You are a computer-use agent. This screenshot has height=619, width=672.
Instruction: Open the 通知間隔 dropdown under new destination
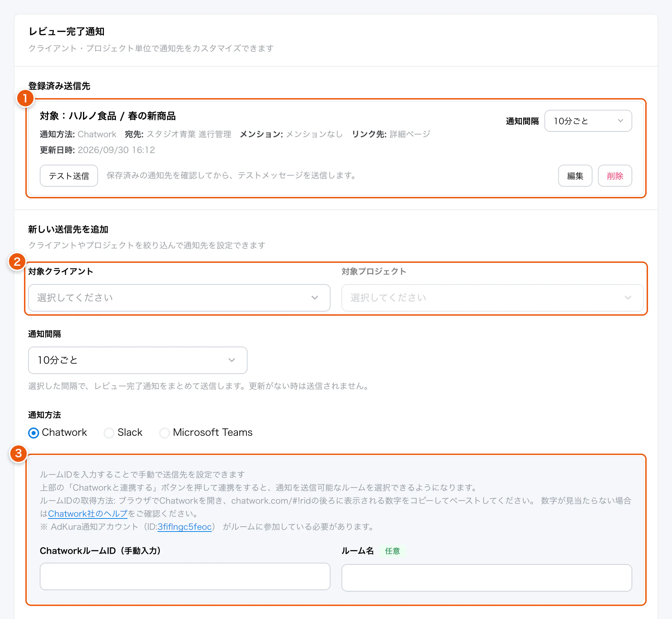(137, 360)
